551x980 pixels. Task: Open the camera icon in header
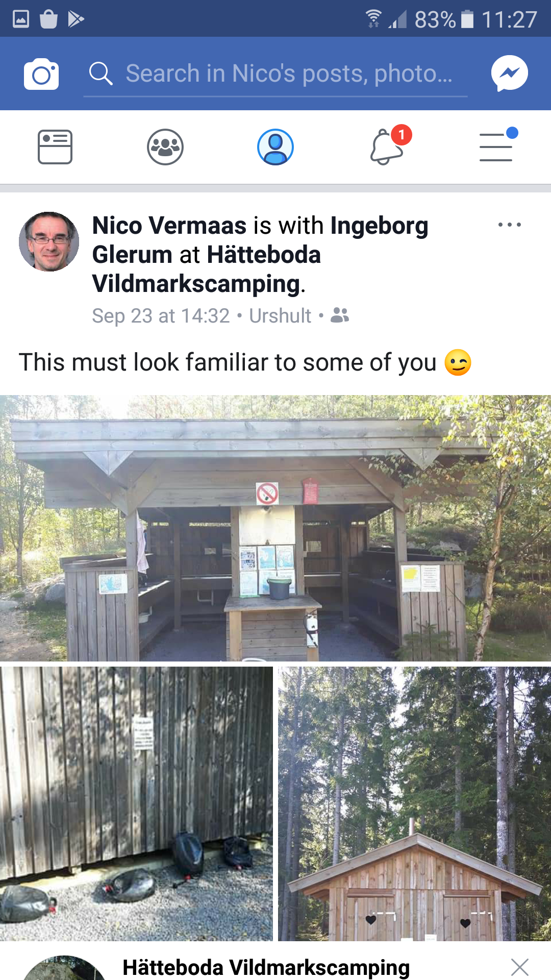tap(41, 74)
